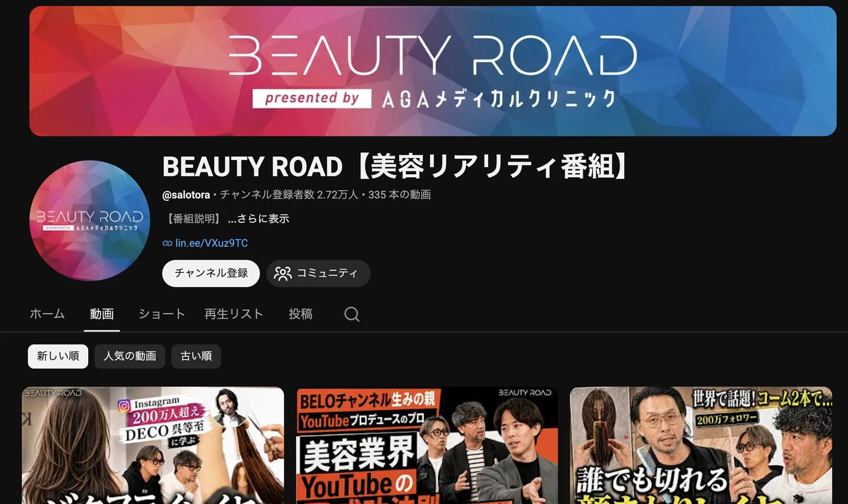
Task: Click the チャンネル登録 subscribe button
Action: point(211,273)
